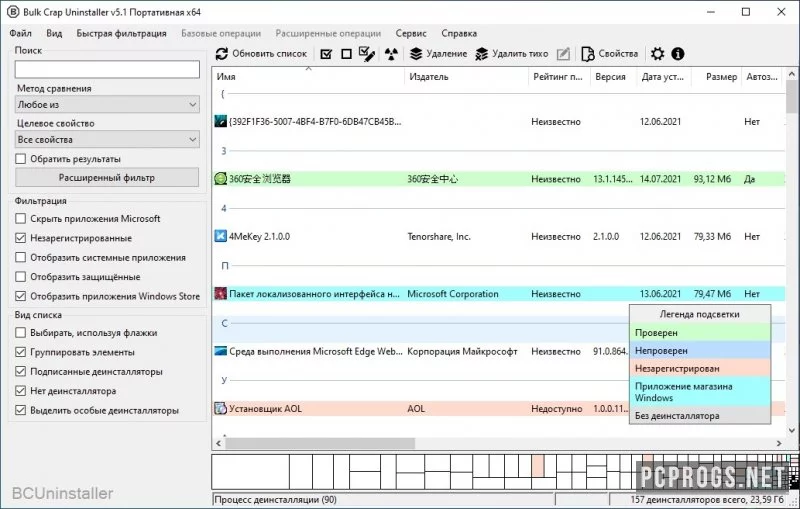The height and width of the screenshot is (509, 800).
Task: Select Tenorshare, Inc. publisher cell
Action: pos(439,236)
